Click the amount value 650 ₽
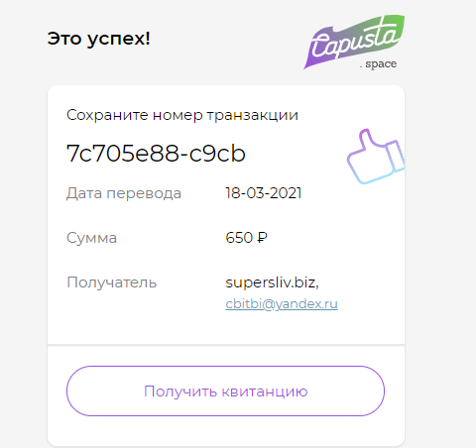 pos(246,238)
